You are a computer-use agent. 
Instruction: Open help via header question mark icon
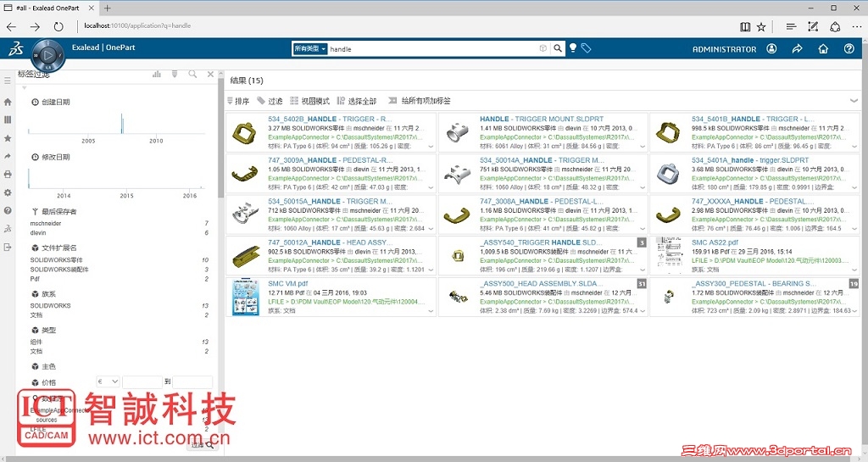click(849, 48)
